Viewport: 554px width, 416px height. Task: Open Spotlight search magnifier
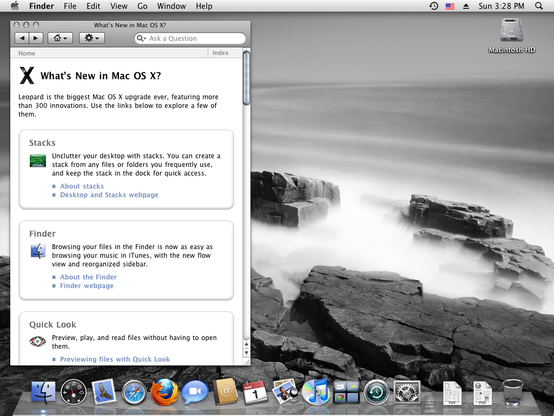coord(538,6)
